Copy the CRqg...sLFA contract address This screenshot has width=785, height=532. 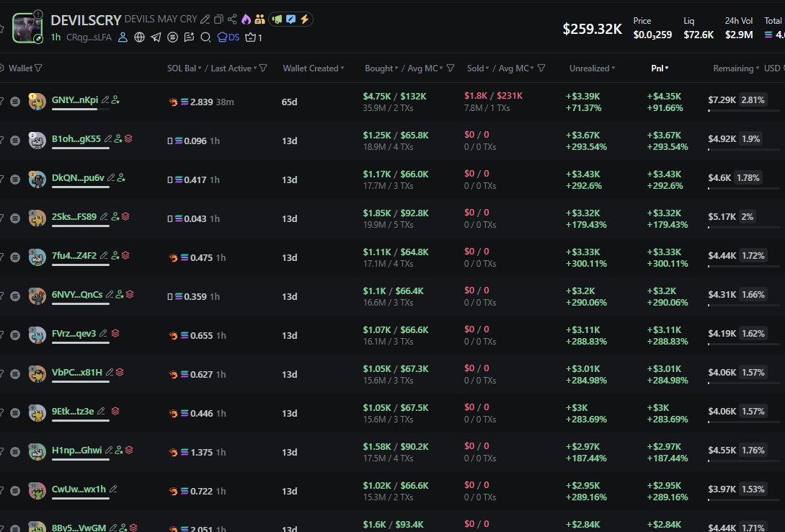(x=89, y=37)
